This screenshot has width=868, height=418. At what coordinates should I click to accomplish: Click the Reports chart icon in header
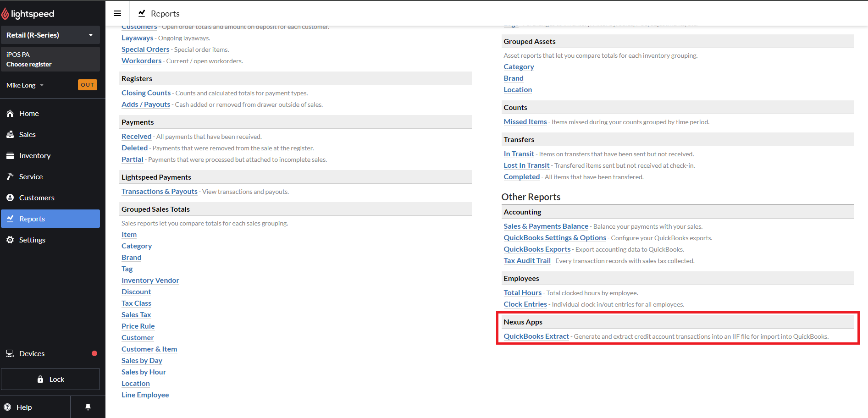[x=142, y=13]
